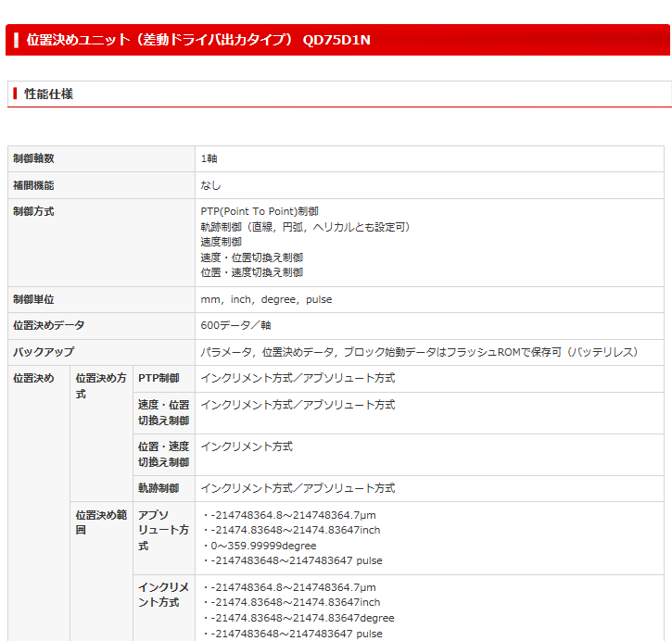The height and width of the screenshot is (641, 672).
Task: Click インクリメント方式／アブソリュート方式 beside 速度・位置切換え制御
Action: pyautogui.click(x=298, y=405)
